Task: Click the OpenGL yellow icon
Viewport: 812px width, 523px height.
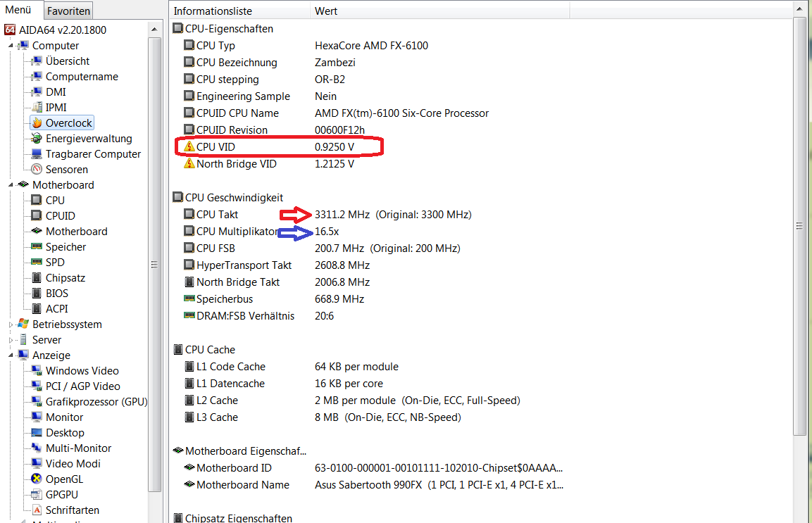Action: tap(37, 479)
